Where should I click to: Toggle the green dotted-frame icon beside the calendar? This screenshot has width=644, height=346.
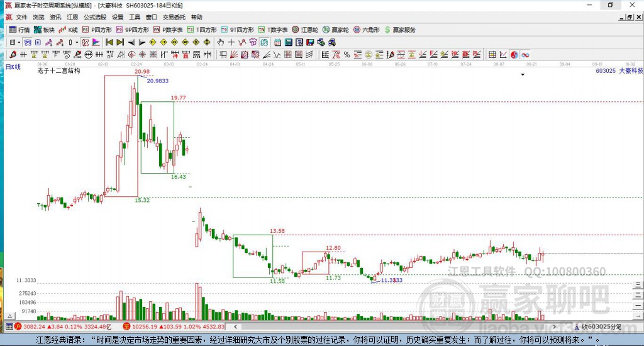264,42
